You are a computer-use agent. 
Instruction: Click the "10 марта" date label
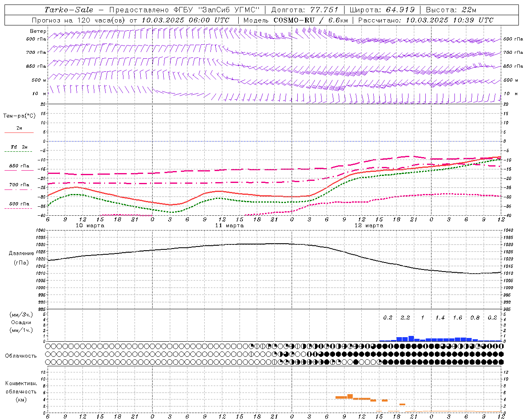coord(90,225)
